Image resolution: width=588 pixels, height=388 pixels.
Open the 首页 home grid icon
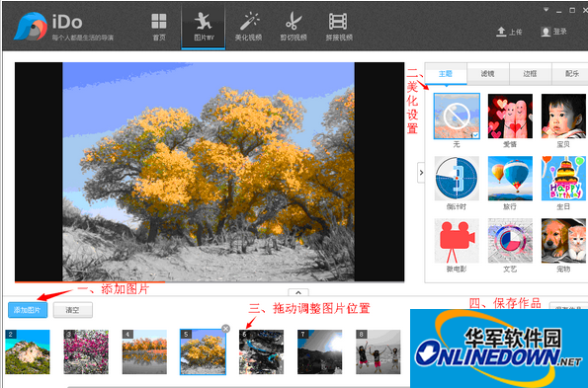(x=159, y=22)
